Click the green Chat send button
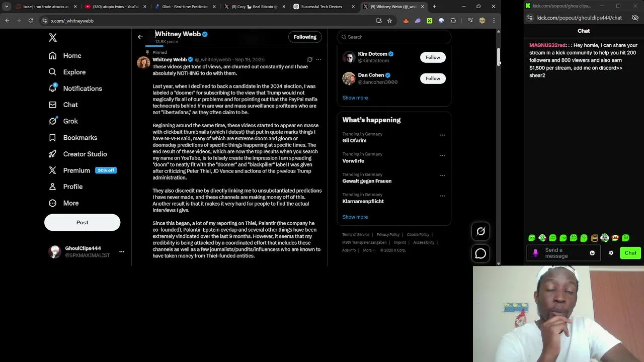Viewport: 644px width, 362px height. [x=630, y=253]
